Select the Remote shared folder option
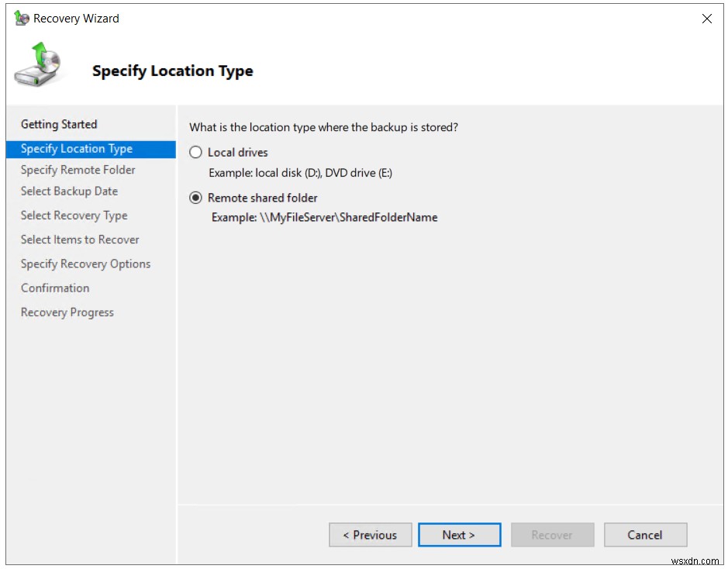The image size is (728, 569). tap(195, 198)
